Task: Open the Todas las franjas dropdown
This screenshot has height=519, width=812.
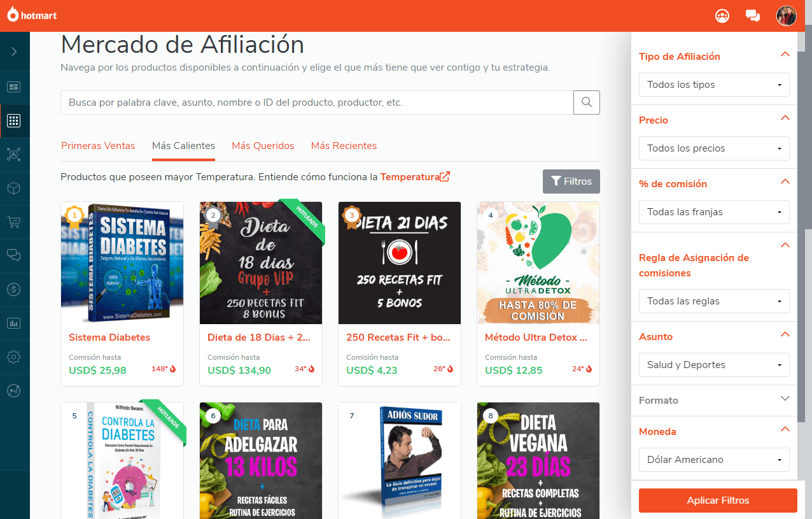Action: pyautogui.click(x=714, y=212)
